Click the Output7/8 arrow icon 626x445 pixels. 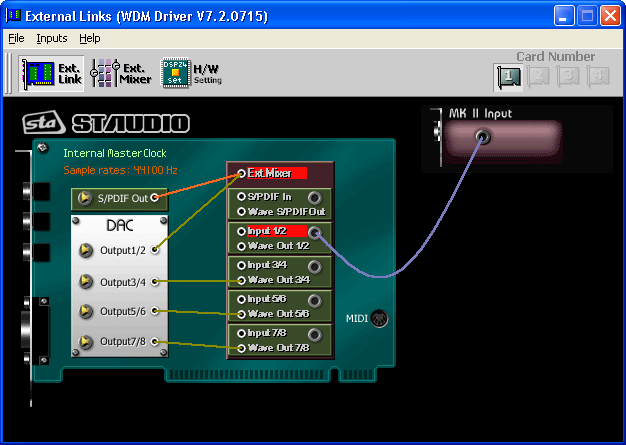[85, 342]
